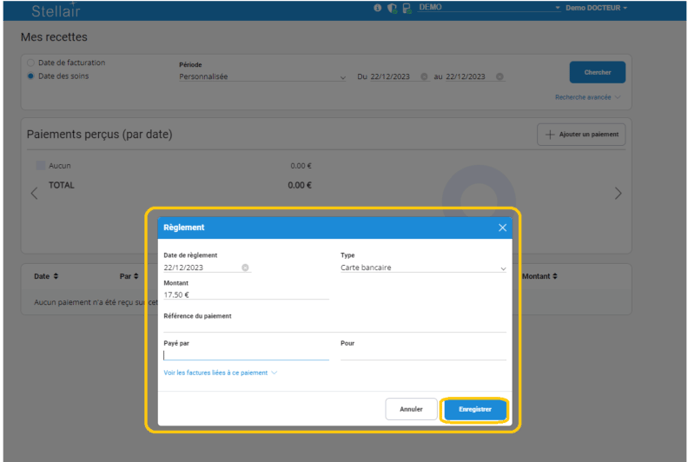Click the Annuler button

tap(411, 409)
